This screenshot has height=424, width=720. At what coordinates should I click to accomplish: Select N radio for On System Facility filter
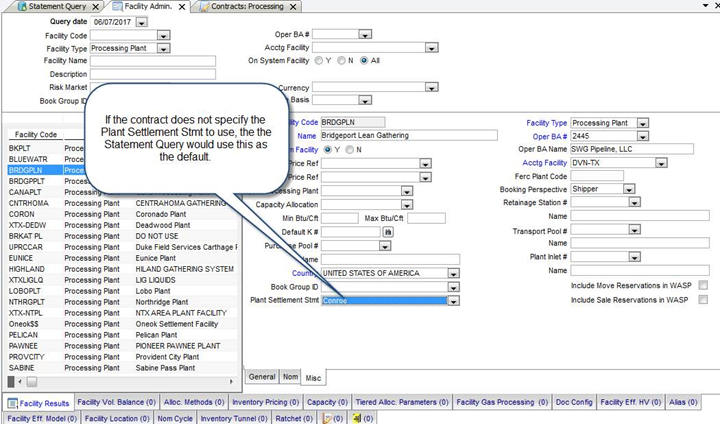pyautogui.click(x=342, y=60)
